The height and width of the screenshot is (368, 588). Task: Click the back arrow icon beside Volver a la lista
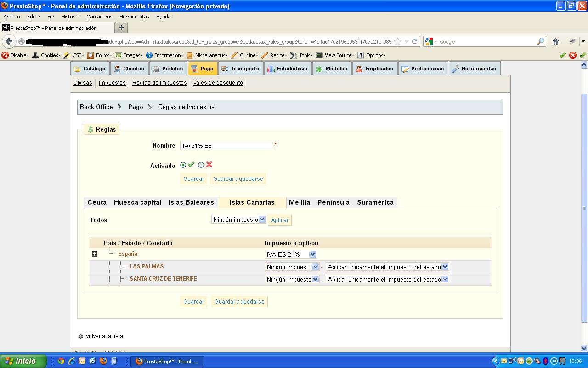tap(81, 336)
